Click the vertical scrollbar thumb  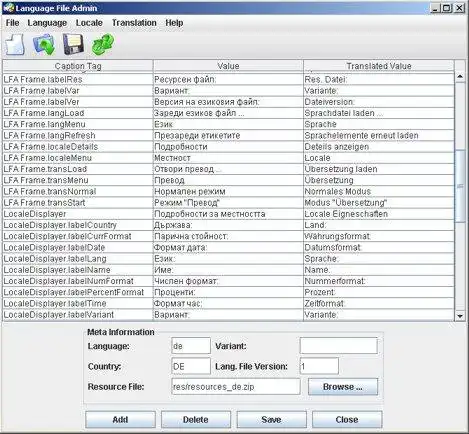point(460,186)
